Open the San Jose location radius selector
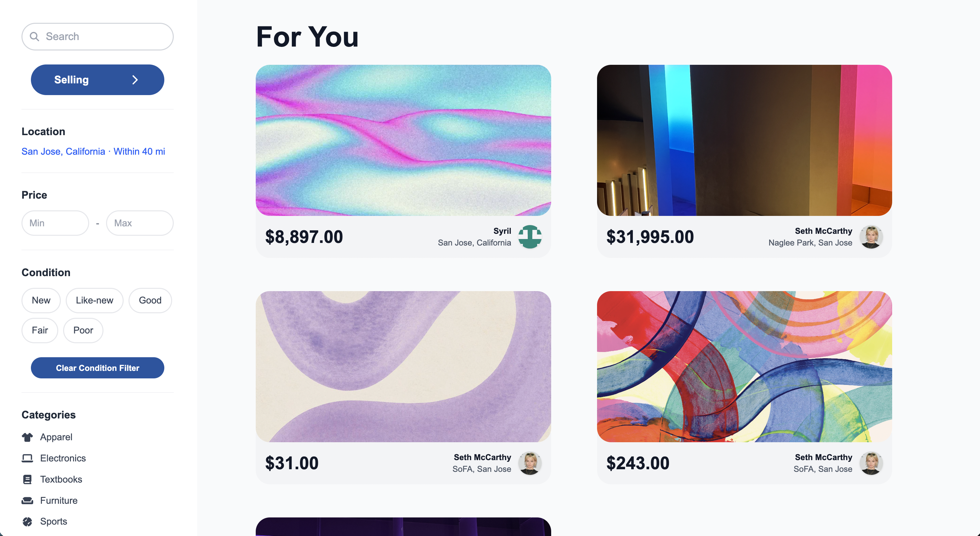 (93, 151)
